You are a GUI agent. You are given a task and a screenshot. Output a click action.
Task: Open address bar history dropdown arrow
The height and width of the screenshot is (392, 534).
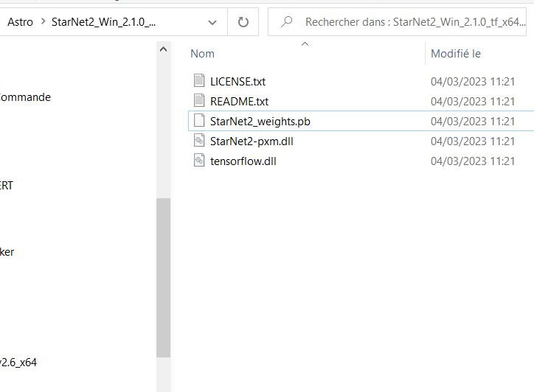tap(213, 22)
